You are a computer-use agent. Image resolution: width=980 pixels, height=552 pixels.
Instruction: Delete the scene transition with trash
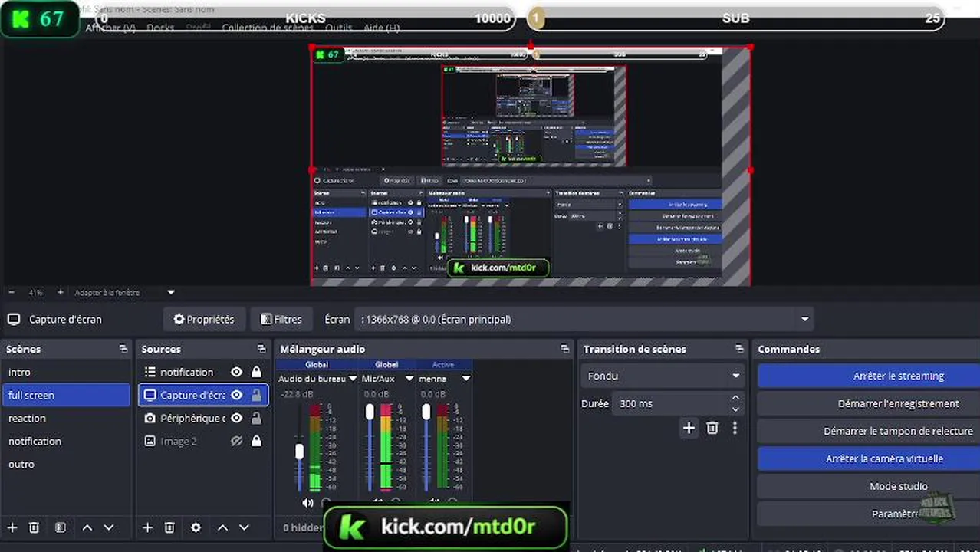pyautogui.click(x=712, y=428)
